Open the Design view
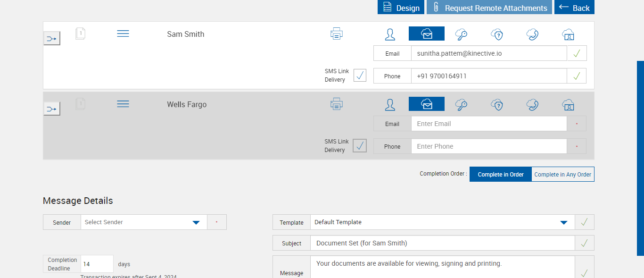644x278 pixels. (x=401, y=8)
